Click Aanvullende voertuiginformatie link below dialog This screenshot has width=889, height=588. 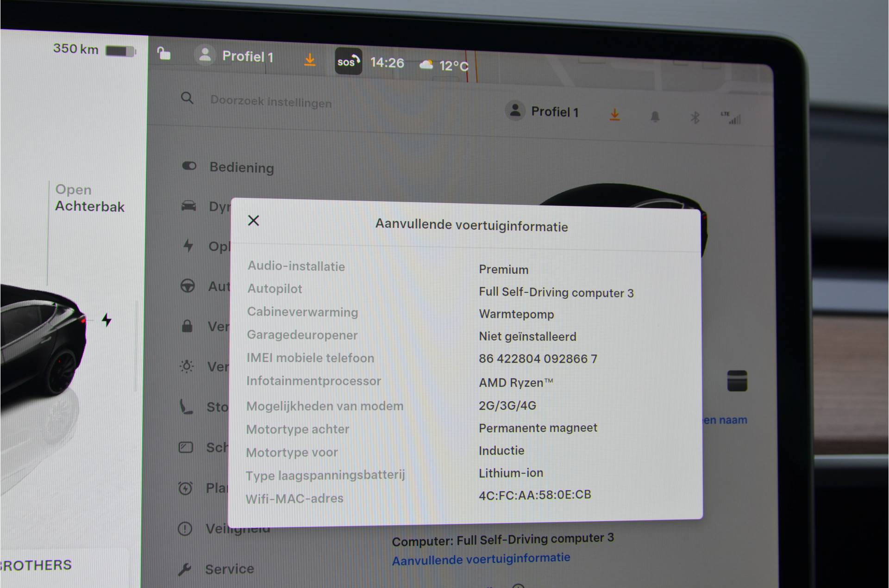pyautogui.click(x=481, y=559)
